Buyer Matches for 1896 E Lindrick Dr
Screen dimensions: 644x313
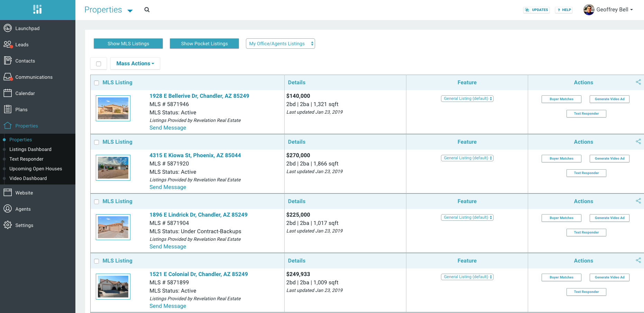[x=561, y=218]
